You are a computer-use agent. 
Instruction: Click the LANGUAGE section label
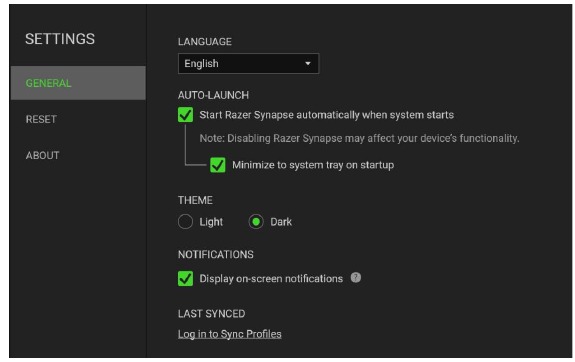pyautogui.click(x=205, y=42)
